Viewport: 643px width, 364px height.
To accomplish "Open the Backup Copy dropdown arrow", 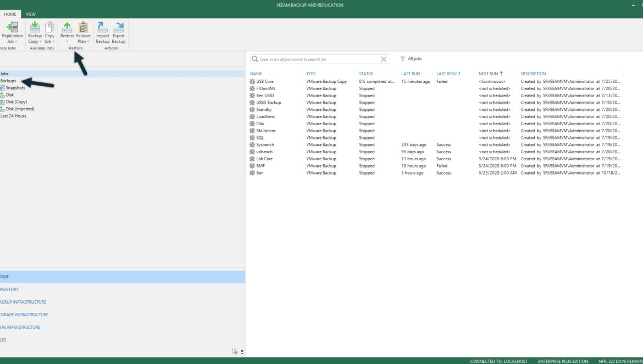I will pos(40,41).
